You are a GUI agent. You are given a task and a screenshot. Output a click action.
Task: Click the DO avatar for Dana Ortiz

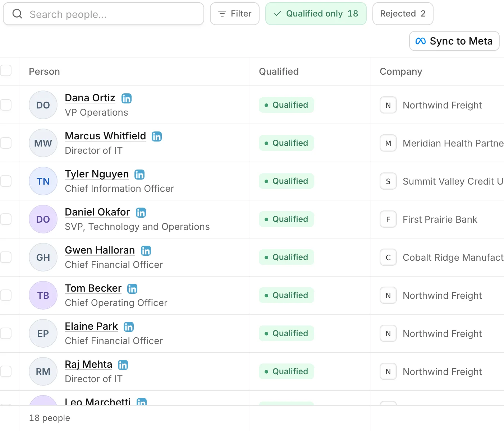pyautogui.click(x=43, y=105)
